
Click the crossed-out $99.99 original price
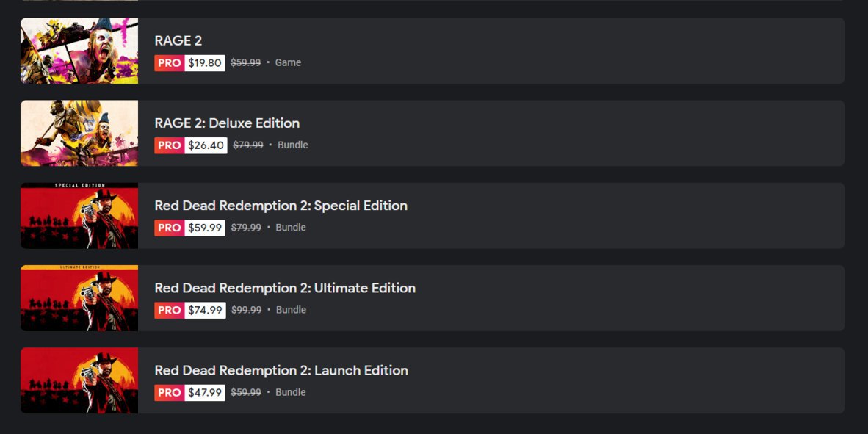(x=247, y=310)
